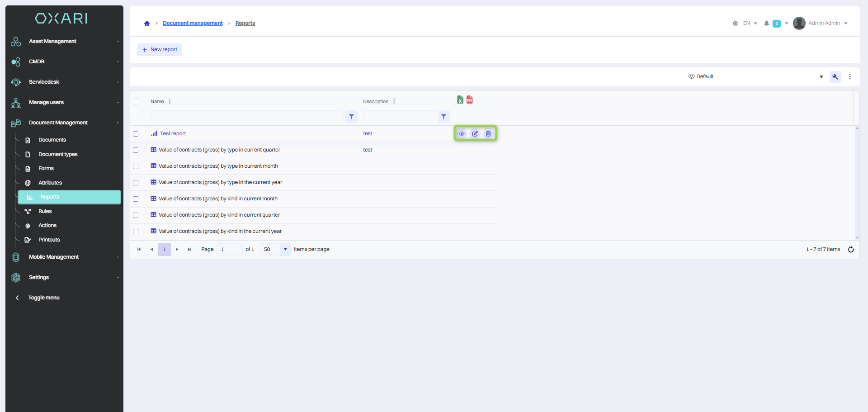Image resolution: width=868 pixels, height=412 pixels.
Task: Click the Description filter input field
Action: pos(399,117)
